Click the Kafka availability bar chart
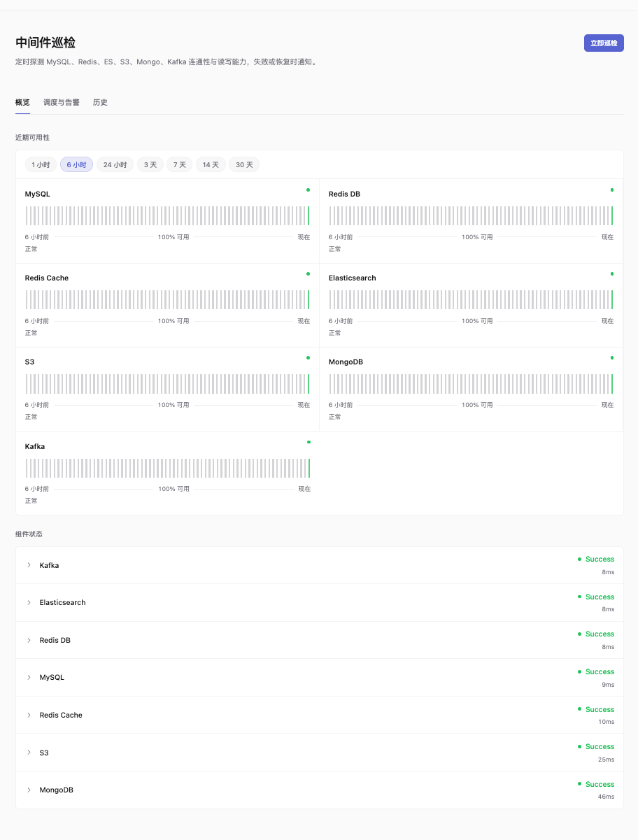Viewport: 638px width, 840px height. coord(168,468)
